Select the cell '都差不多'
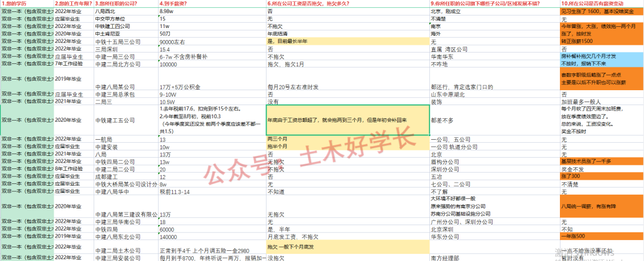Image resolution: width=644 pixels, height=261 pixels. tap(494, 120)
